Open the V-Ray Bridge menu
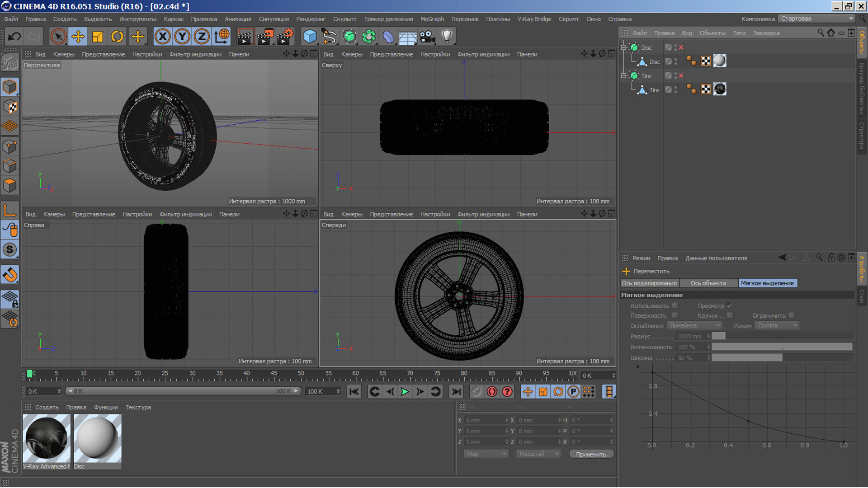The image size is (868, 488). click(x=534, y=19)
